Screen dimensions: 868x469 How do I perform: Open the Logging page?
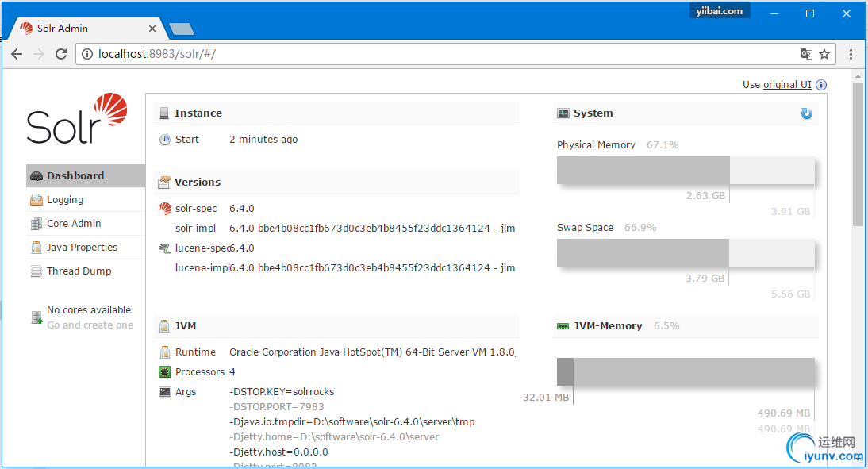(86, 200)
